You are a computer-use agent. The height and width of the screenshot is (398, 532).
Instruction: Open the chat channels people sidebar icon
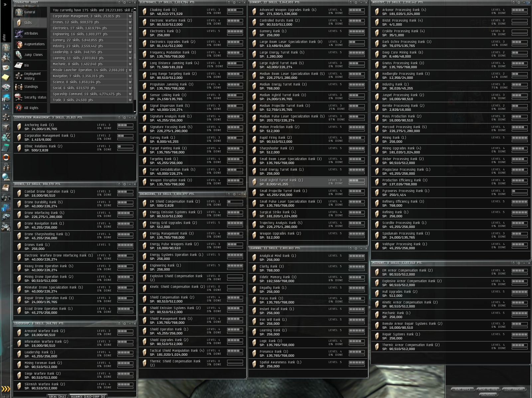click(x=6, y=167)
